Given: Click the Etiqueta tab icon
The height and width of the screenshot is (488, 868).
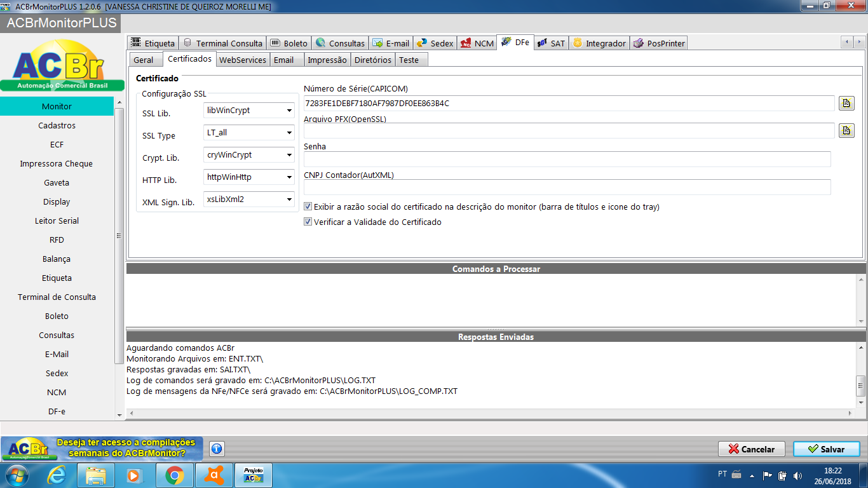Looking at the screenshot, I should 136,43.
